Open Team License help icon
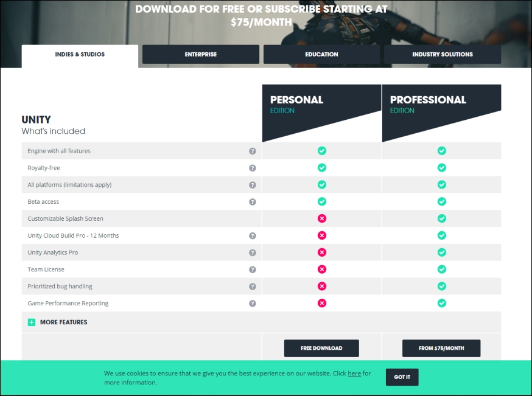Viewport: 532px width, 396px height. pos(253,269)
